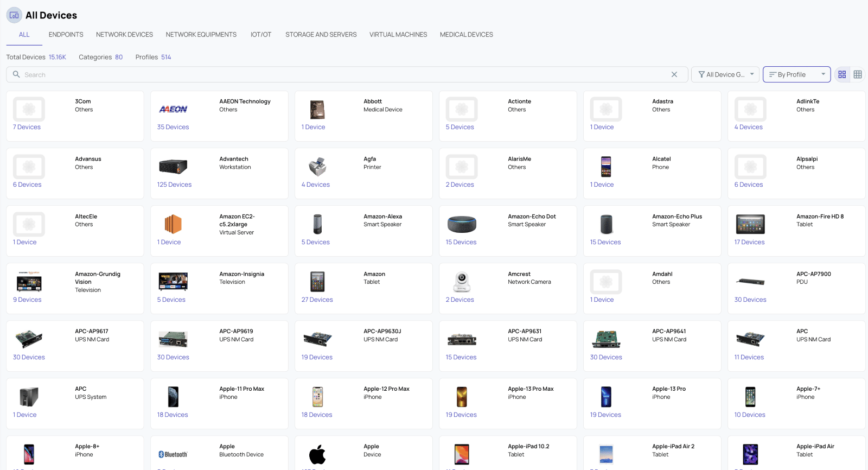The height and width of the screenshot is (470, 868).
Task: Open the STORAGE AND SERVERS tab
Action: coord(321,35)
